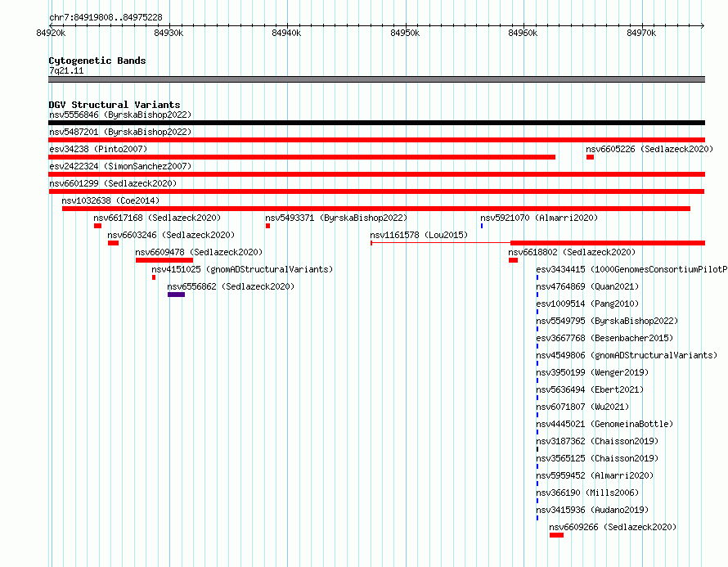Click the 84970k ruler position label
The width and height of the screenshot is (728, 567).
(x=641, y=33)
